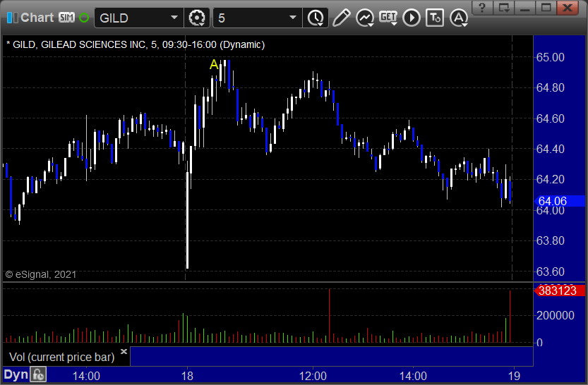Click the 63.60 price axis label
This screenshot has width=588, height=385.
tap(550, 271)
